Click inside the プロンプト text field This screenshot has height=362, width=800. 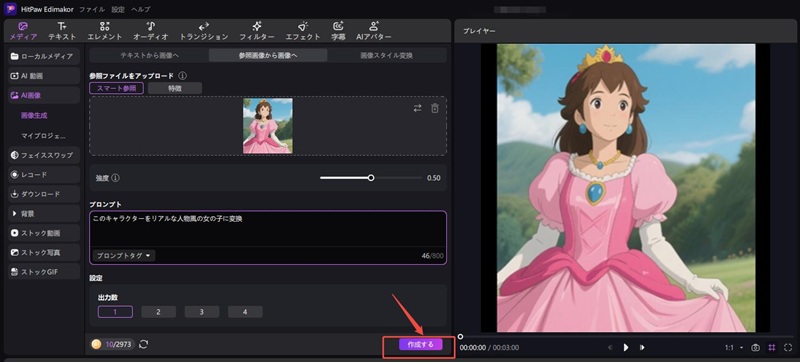click(x=268, y=229)
